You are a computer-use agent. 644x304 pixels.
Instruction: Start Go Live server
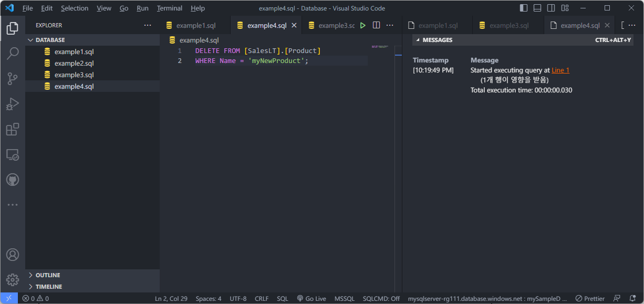pyautogui.click(x=311, y=298)
